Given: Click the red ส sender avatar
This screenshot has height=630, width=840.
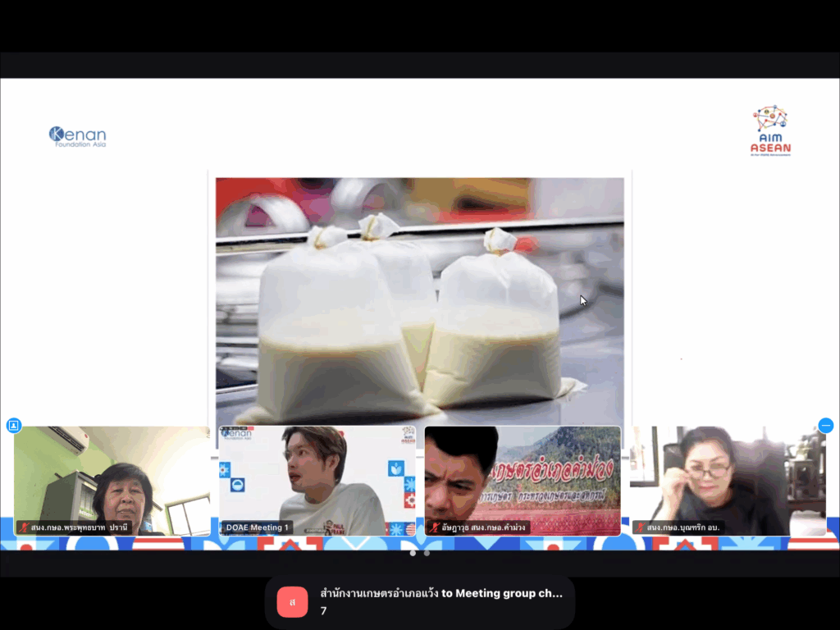Looking at the screenshot, I should tap(292, 602).
